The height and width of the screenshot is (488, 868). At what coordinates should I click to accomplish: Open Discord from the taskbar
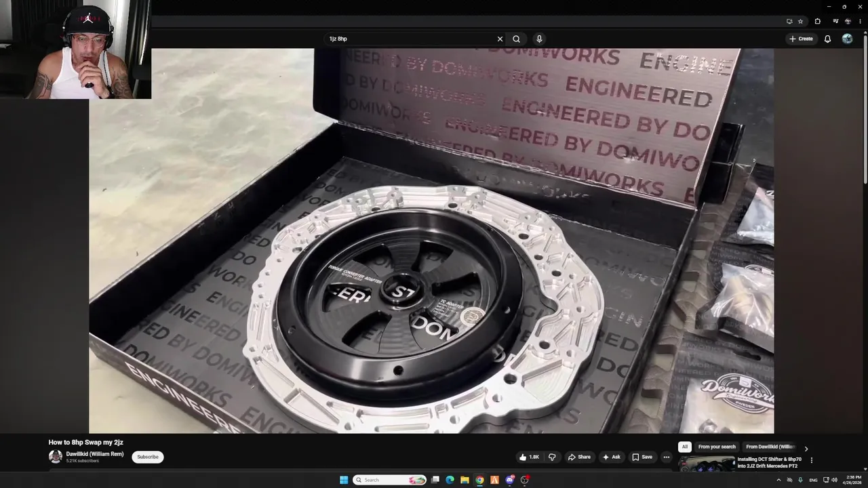point(509,480)
